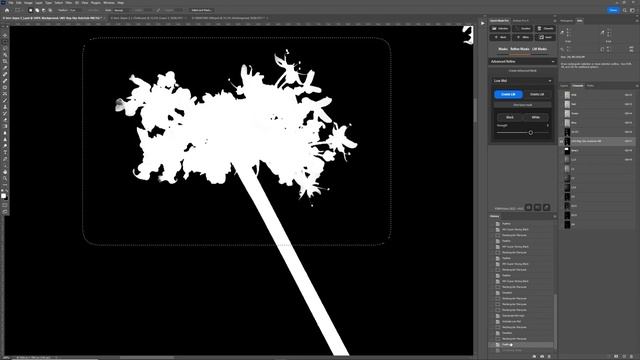The image size is (640, 360).
Task: Click the Home icon in options bar
Action: point(7,10)
